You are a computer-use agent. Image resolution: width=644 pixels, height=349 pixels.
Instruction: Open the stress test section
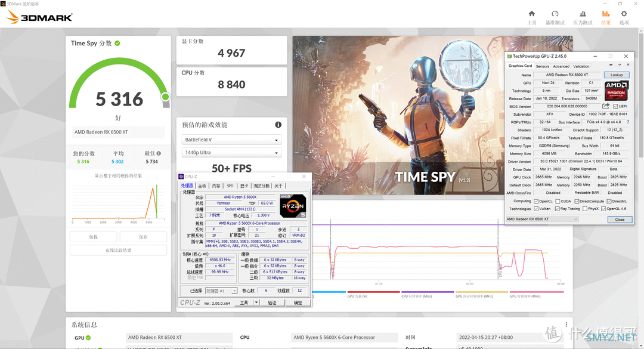(583, 17)
